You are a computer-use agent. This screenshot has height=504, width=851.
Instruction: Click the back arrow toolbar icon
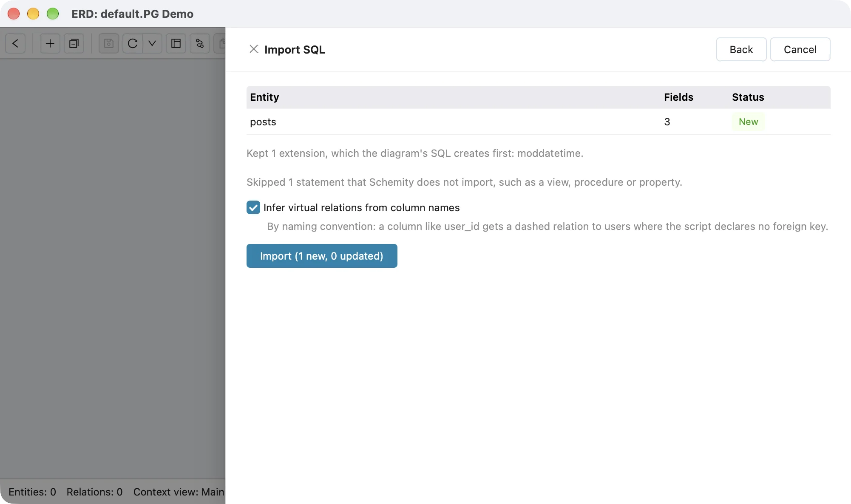15,43
